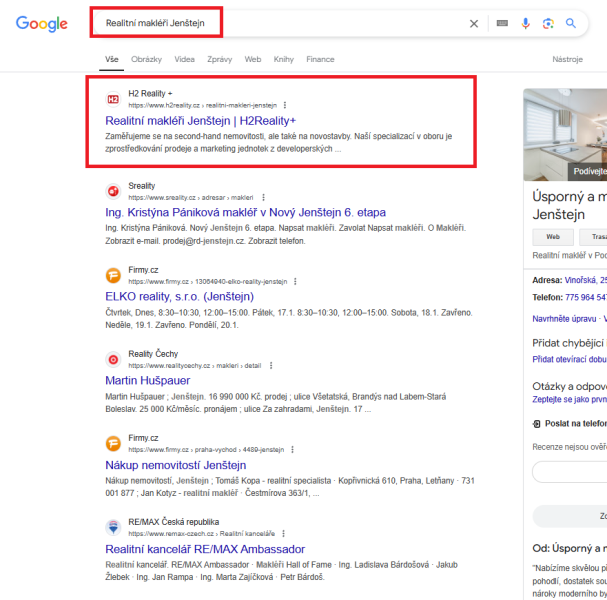The width and height of the screenshot is (607, 600).
Task: Open ELKO reality, s.r.o. (Jenštejn) link
Action: click(180, 297)
